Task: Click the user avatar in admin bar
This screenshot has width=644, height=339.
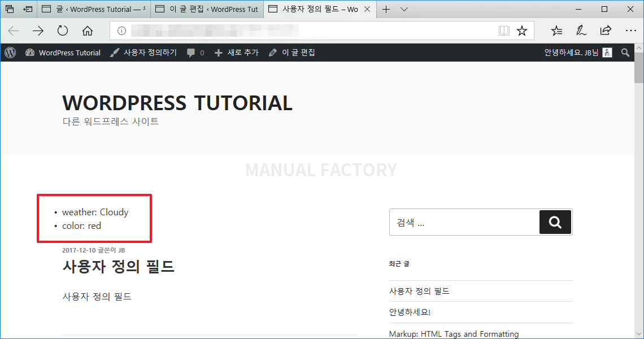Action: 607,53
